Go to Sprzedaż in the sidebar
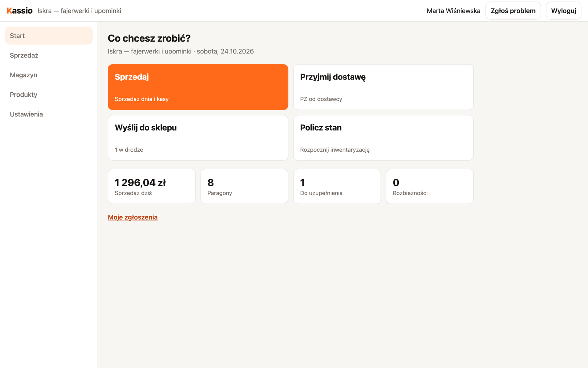This screenshot has width=588, height=368. point(49,55)
